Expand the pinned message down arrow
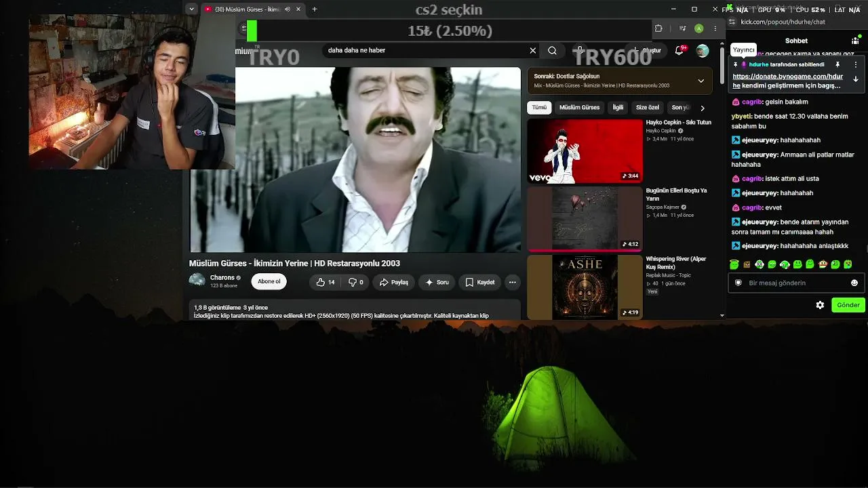Screen dimensions: 868x488 (856, 79)
